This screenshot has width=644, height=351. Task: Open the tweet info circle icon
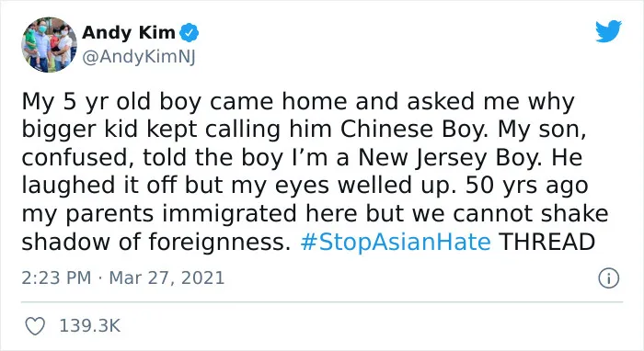coord(608,278)
